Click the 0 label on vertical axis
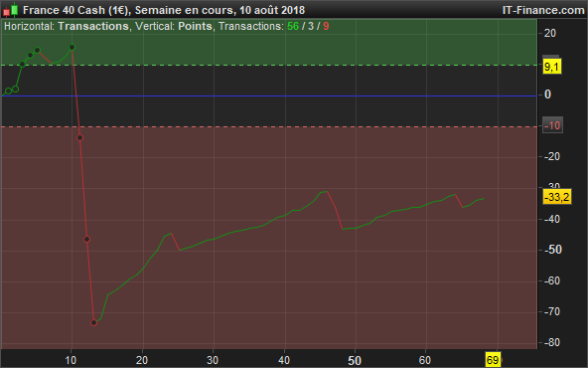 click(547, 94)
